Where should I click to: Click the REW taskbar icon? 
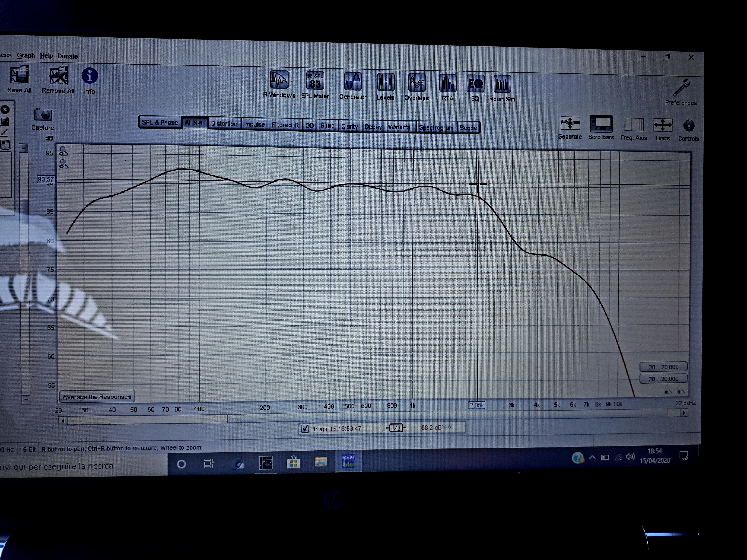coord(349,461)
